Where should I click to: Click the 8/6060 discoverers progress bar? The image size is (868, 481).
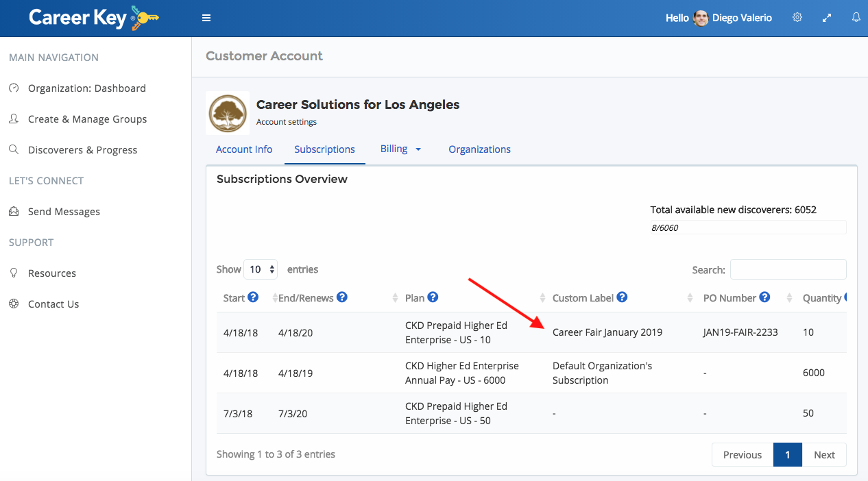click(749, 227)
